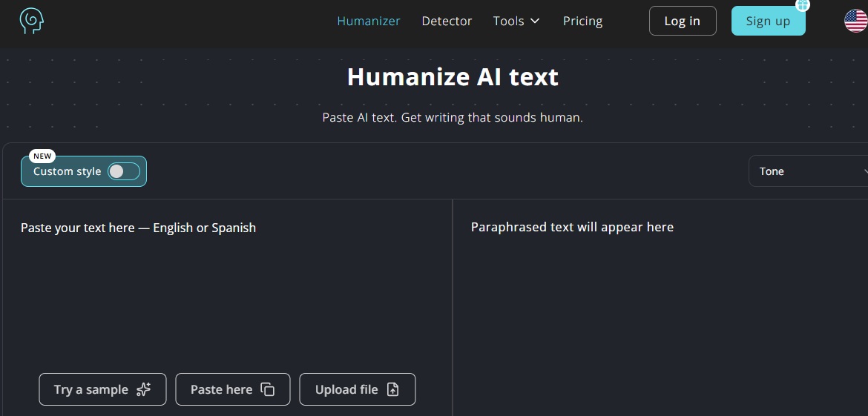Screen dimensions: 868x416
Task: Open the Tone dropdown
Action: point(808,171)
